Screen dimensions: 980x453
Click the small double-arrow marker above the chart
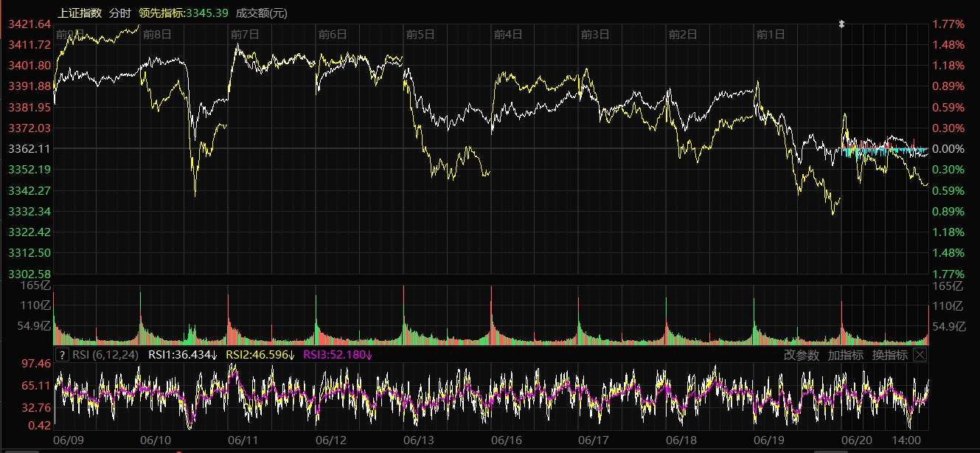841,24
